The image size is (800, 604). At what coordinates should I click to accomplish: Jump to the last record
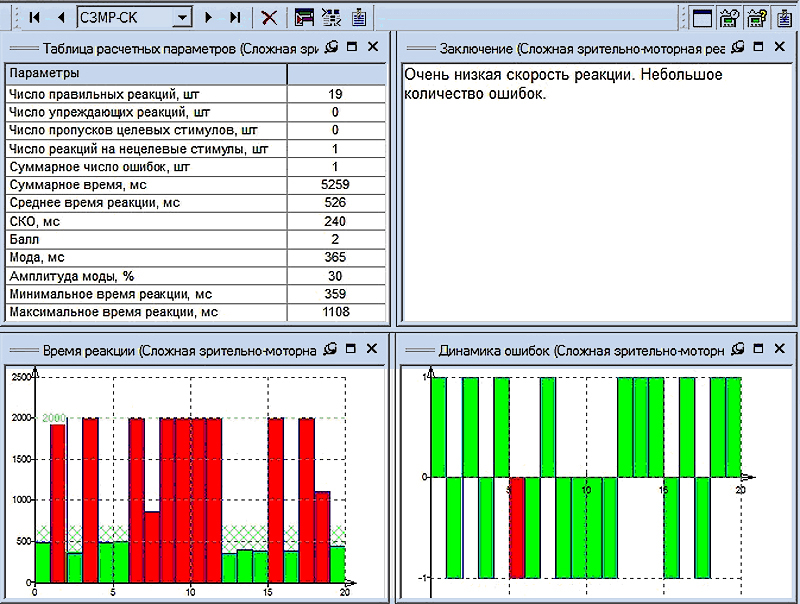point(235,17)
